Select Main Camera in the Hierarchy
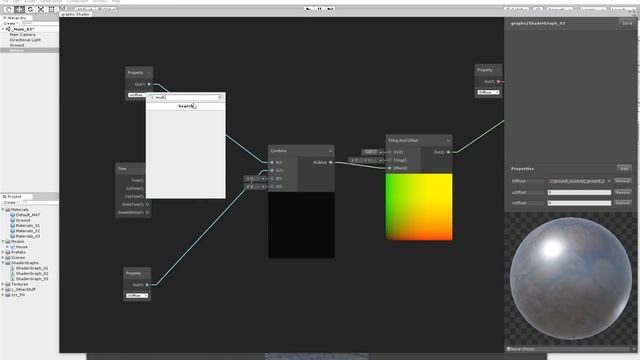This screenshot has width=640, height=360. (x=22, y=35)
